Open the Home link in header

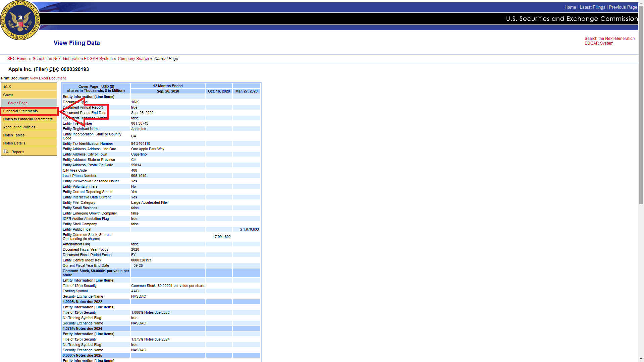pos(570,7)
